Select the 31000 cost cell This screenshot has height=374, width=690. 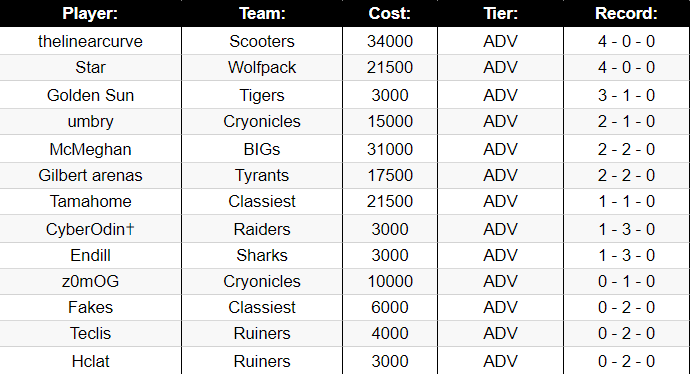point(390,149)
